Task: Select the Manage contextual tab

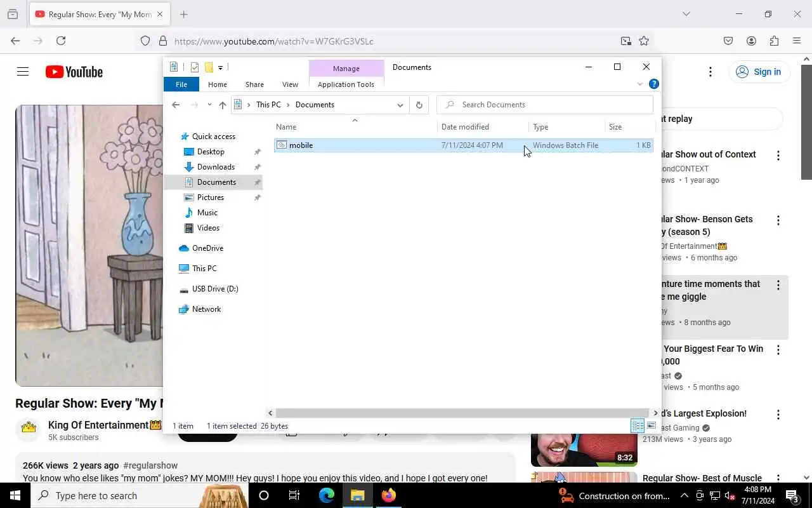Action: point(346,69)
